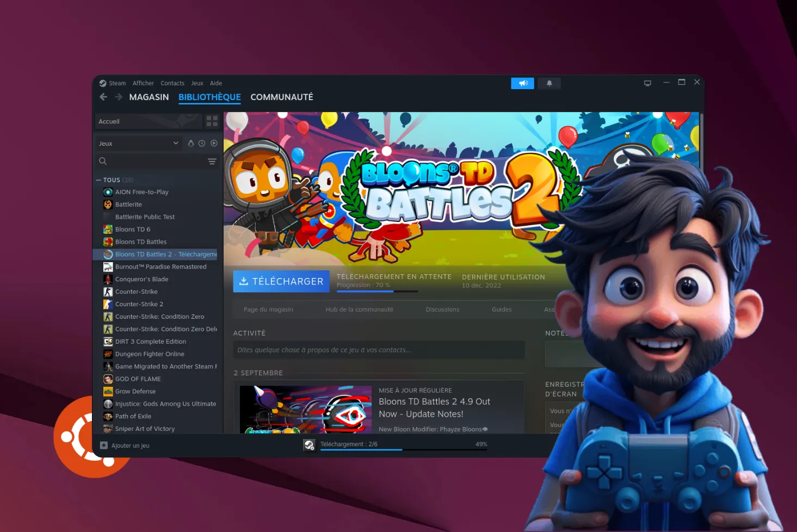Open the Jeux filter dropdown
Image resolution: width=797 pixels, height=532 pixels.
138,143
